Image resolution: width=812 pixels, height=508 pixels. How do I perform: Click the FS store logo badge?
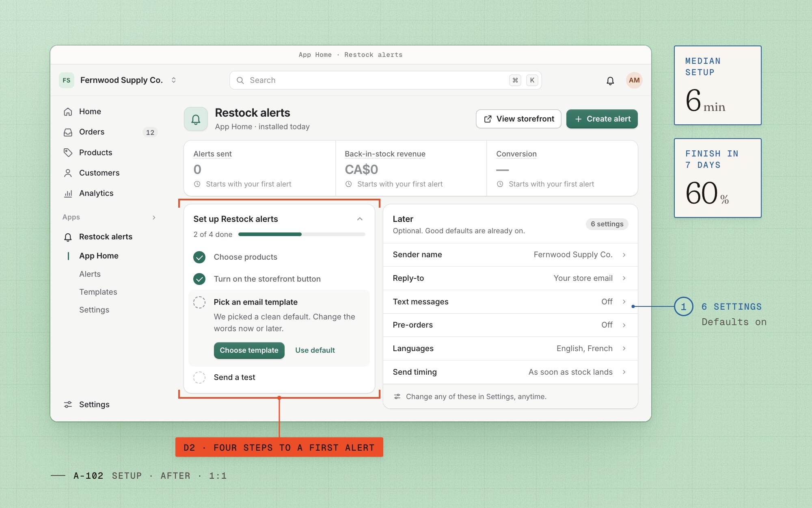67,80
